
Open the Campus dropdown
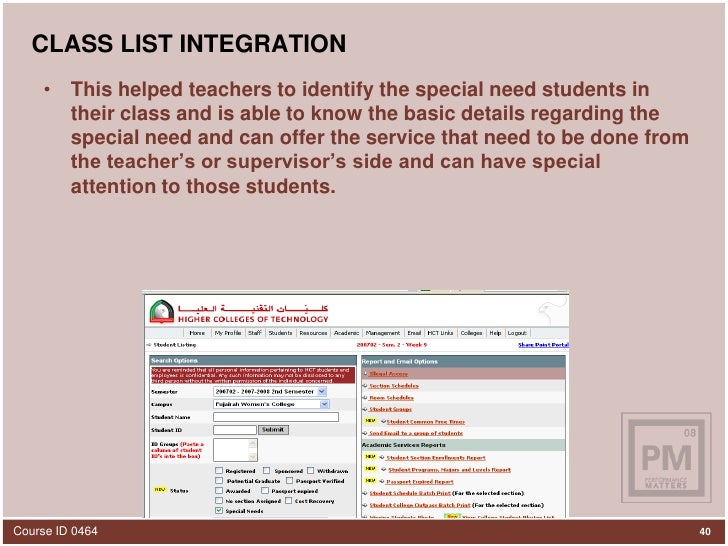tap(271, 404)
